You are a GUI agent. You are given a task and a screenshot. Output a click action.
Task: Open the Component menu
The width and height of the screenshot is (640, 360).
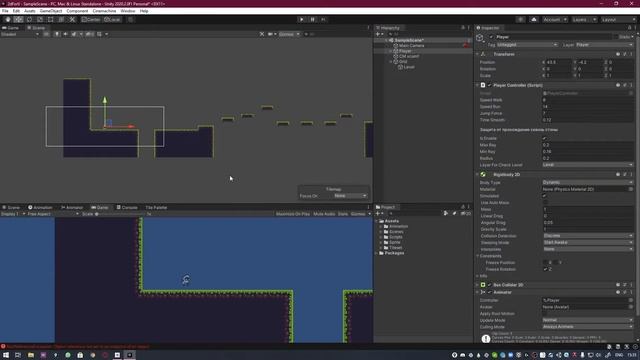pos(77,11)
